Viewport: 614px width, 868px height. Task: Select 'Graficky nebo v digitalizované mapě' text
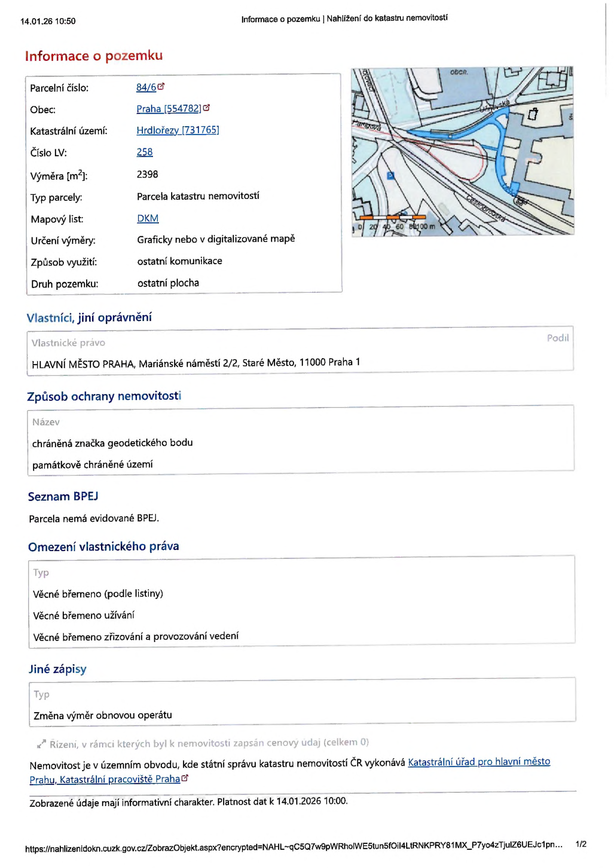216,239
